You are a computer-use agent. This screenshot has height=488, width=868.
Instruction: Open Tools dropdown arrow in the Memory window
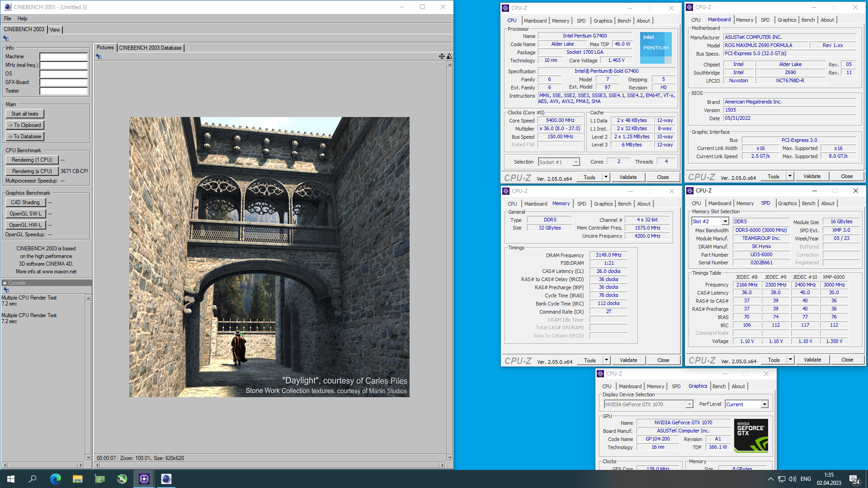pos(606,360)
